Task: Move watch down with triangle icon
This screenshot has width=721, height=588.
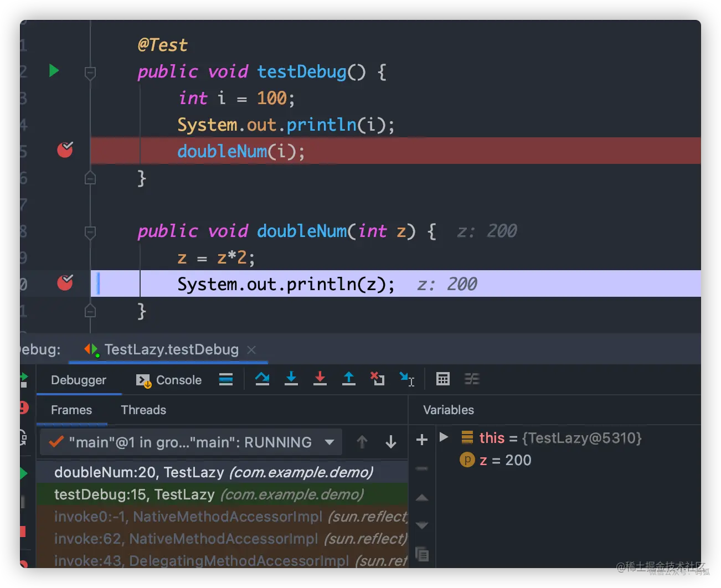Action: [x=422, y=524]
